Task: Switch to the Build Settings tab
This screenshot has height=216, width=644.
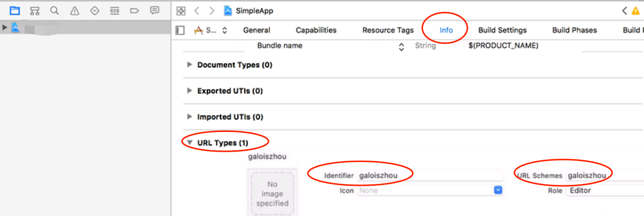Action: tap(502, 30)
